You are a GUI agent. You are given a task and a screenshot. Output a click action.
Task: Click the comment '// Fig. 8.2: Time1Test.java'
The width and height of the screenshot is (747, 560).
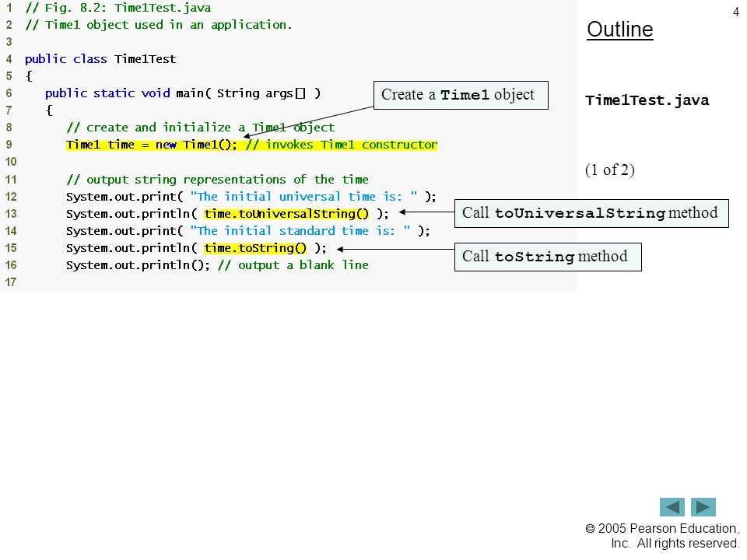(x=118, y=8)
